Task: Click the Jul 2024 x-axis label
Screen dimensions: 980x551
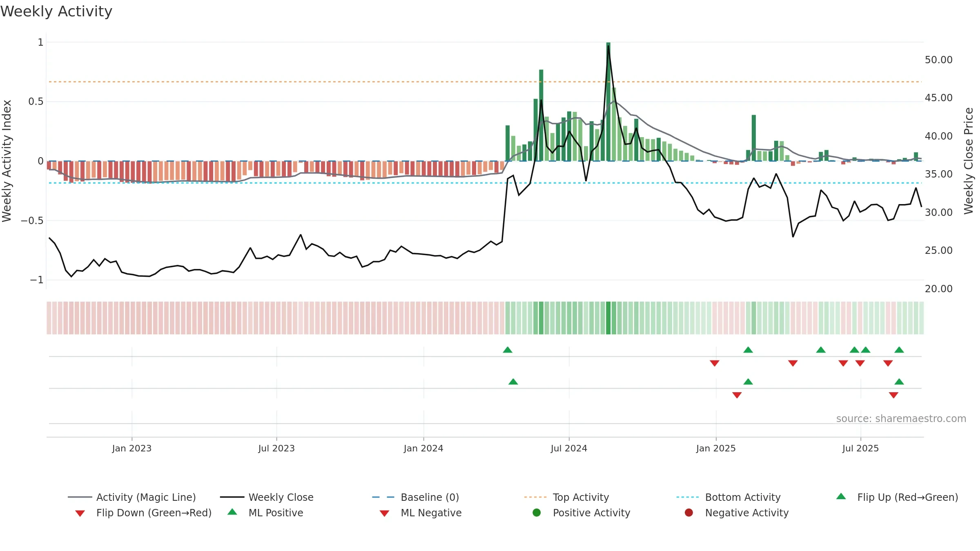Action: point(569,448)
